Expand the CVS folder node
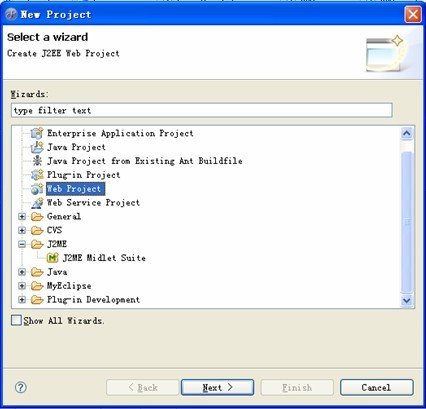Image resolution: width=426 pixels, height=409 pixels. coord(22,230)
